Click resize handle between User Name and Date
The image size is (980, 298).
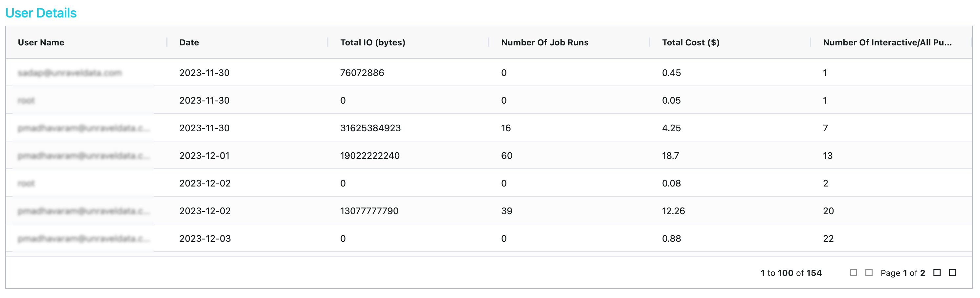coord(167,42)
